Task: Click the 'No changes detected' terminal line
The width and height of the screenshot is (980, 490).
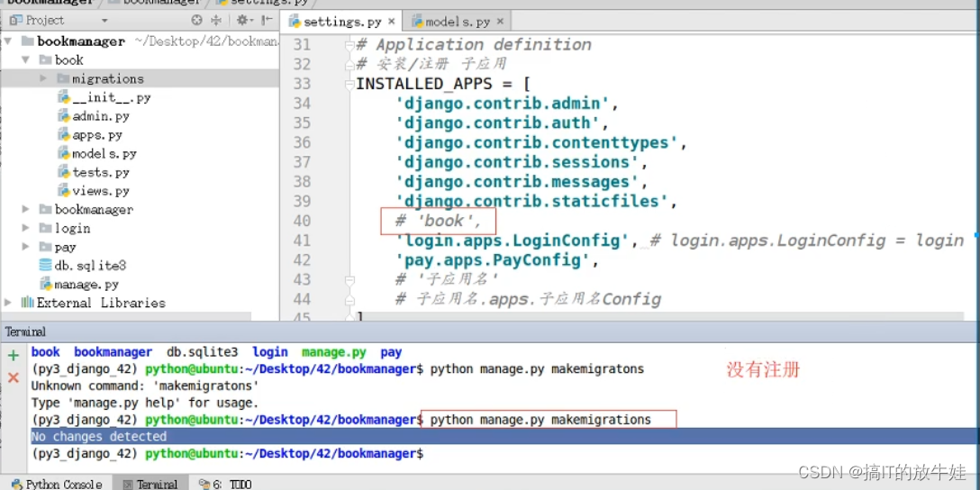Action: click(99, 436)
